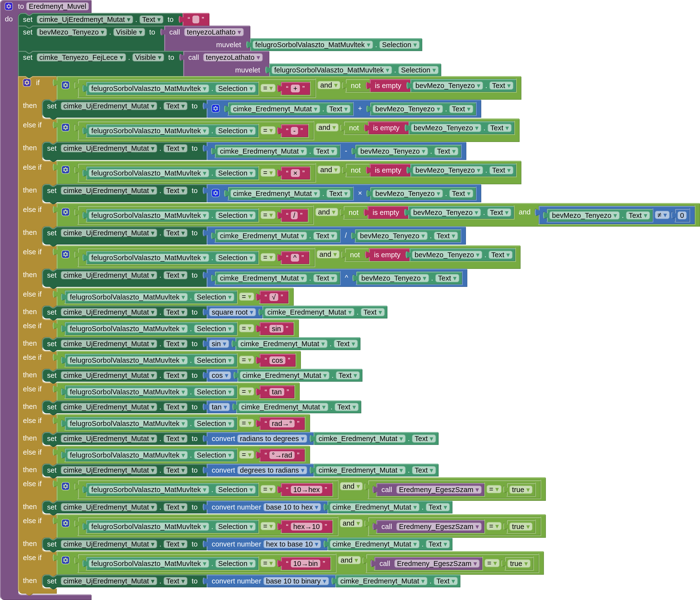Click the gear on the addition math block
The width and height of the screenshot is (700, 600).
216,108
